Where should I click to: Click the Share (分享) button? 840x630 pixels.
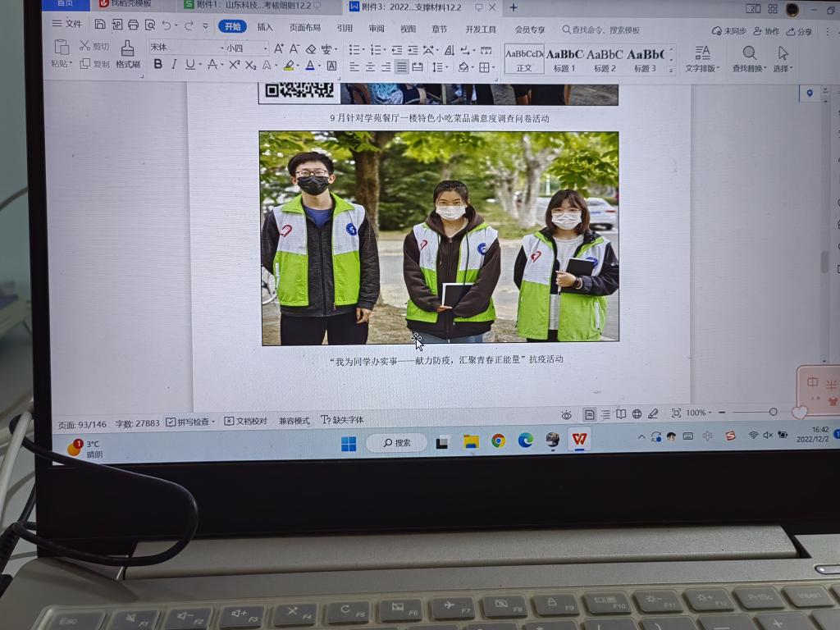coord(799,31)
